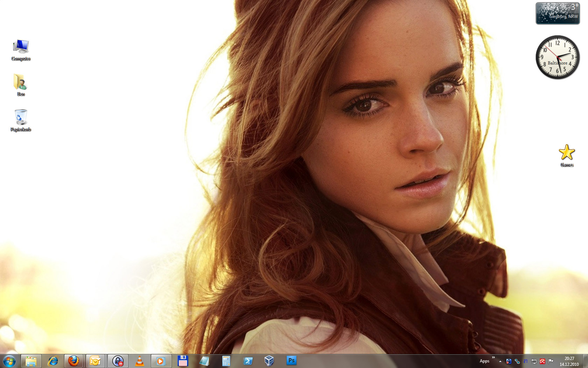The width and height of the screenshot is (588, 368).
Task: Select the Games star desktop icon
Action: tap(567, 156)
